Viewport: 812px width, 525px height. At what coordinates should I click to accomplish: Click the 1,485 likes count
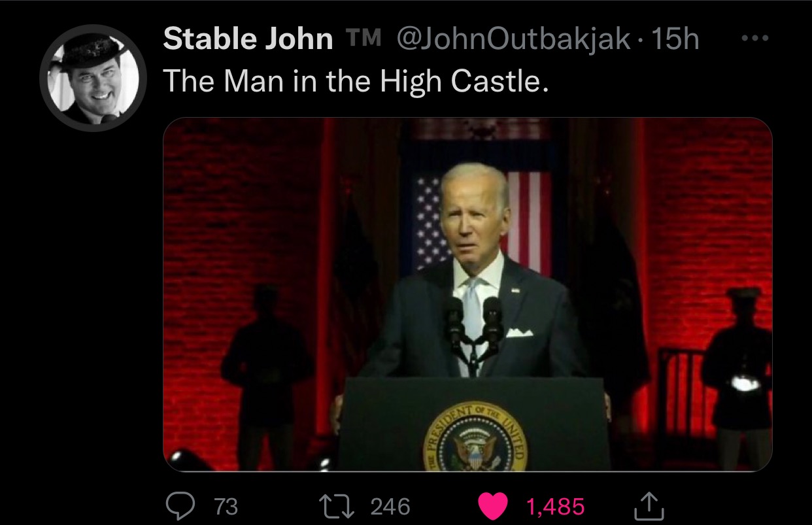click(x=556, y=506)
